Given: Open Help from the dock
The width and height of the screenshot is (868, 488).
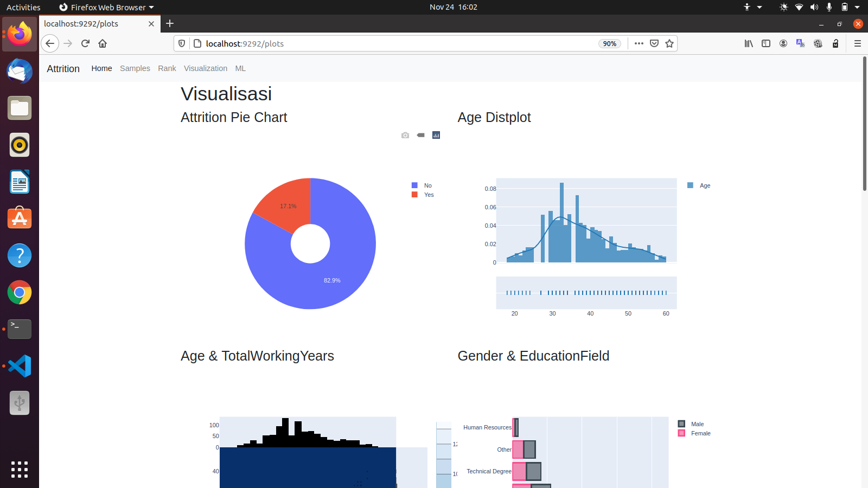Looking at the screenshot, I should pos(20,255).
